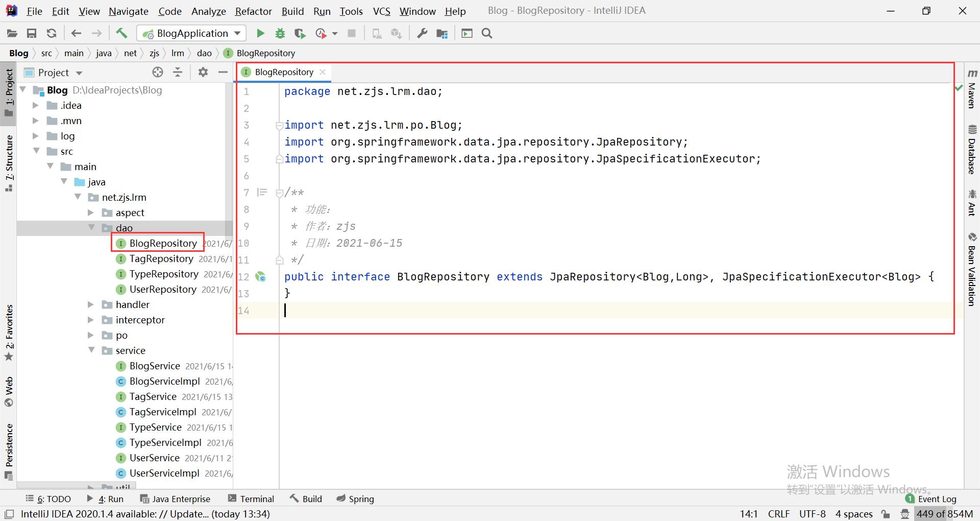This screenshot has width=980, height=521.
Task: Open the profiler dropdown arrow
Action: (x=335, y=34)
